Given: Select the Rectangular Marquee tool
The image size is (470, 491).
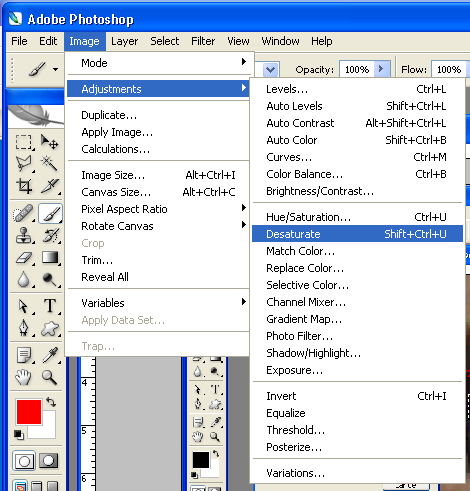Looking at the screenshot, I should click(x=24, y=142).
